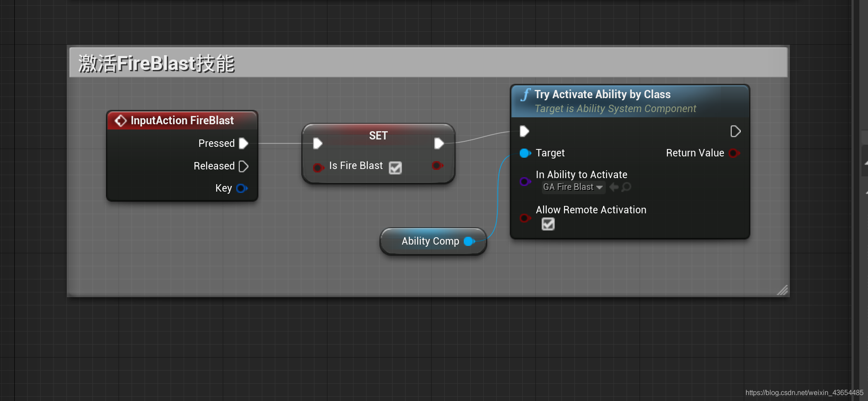868x401 pixels.
Task: Click the Ability Comp variable output pin
Action: [x=468, y=242]
